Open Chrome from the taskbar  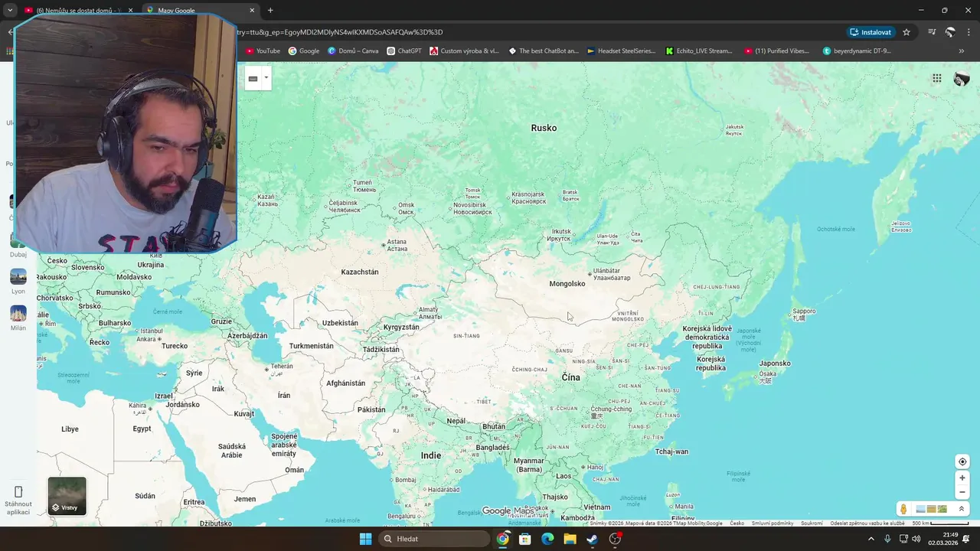[502, 539]
